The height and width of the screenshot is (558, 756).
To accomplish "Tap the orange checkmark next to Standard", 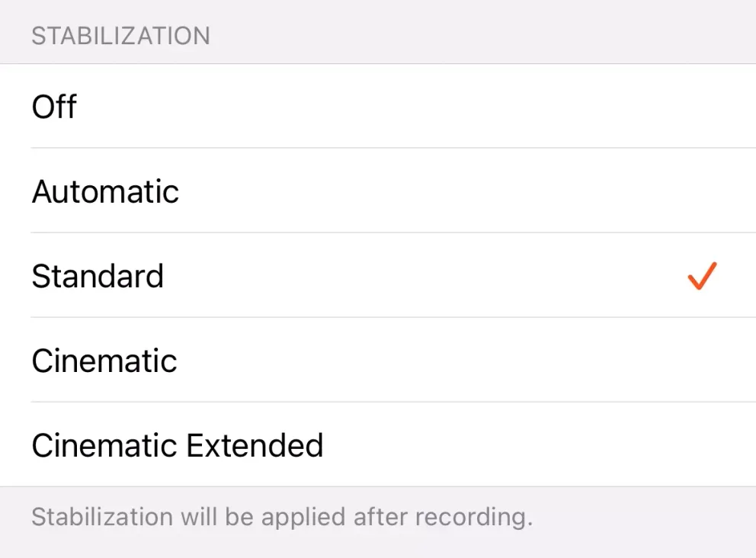I will [702, 276].
